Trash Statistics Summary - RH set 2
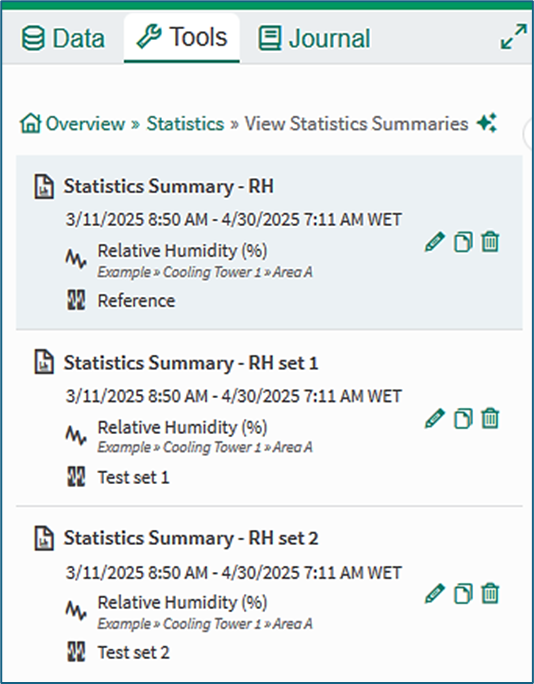Image resolution: width=534 pixels, height=684 pixels. [x=490, y=594]
